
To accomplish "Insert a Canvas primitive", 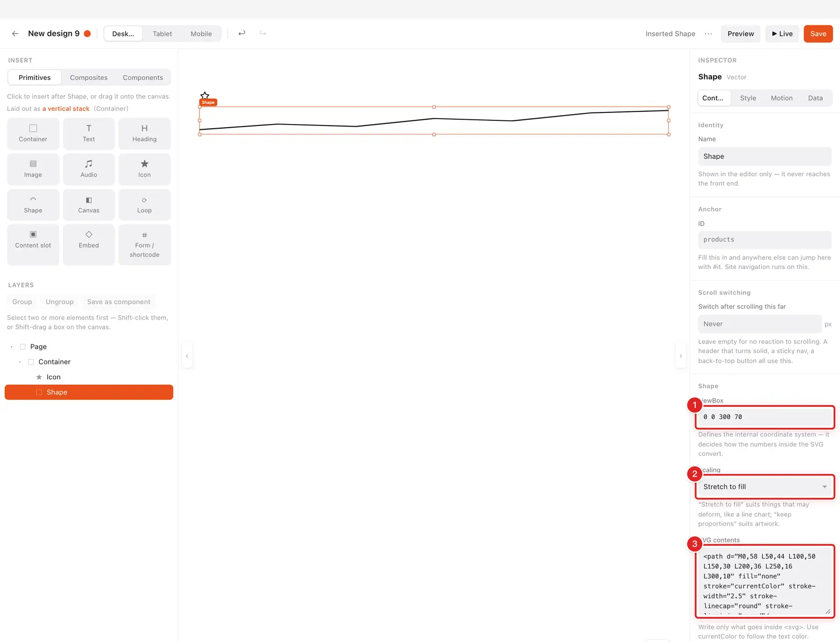I will click(x=89, y=205).
